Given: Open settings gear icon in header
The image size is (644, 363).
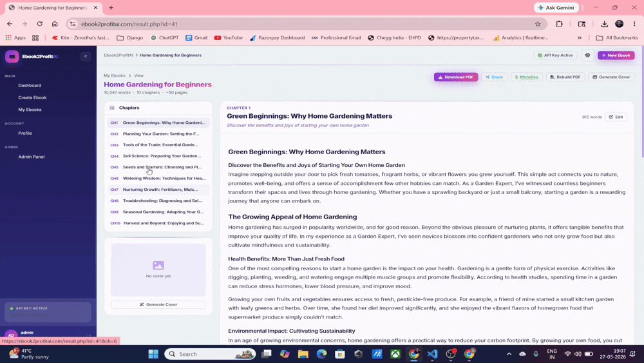Looking at the screenshot, I should click(587, 55).
